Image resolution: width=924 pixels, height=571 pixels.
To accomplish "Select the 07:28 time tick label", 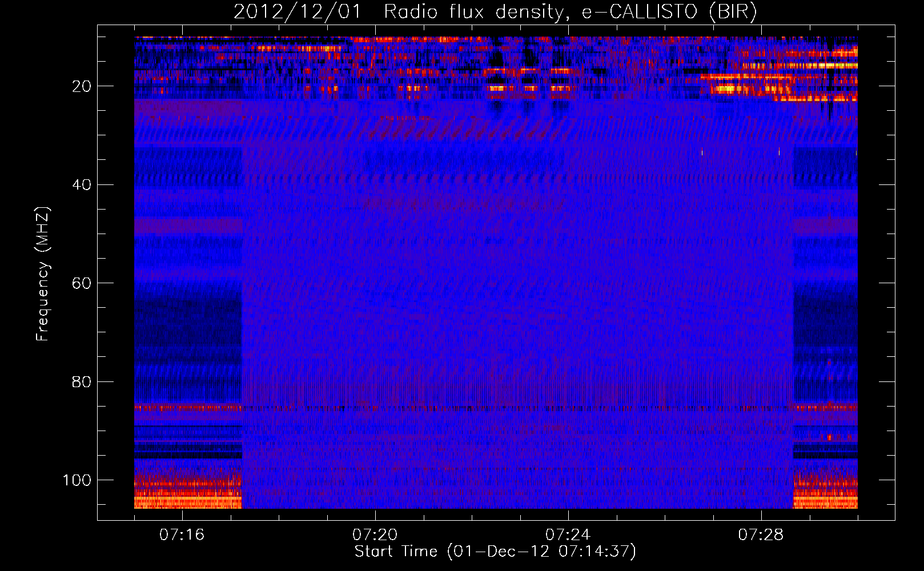I will point(761,535).
